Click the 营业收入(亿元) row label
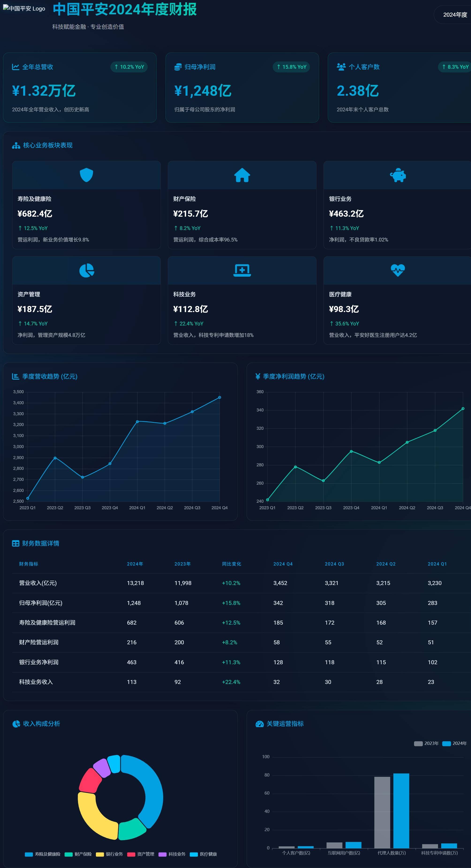This screenshot has height=868, width=471. tap(38, 583)
